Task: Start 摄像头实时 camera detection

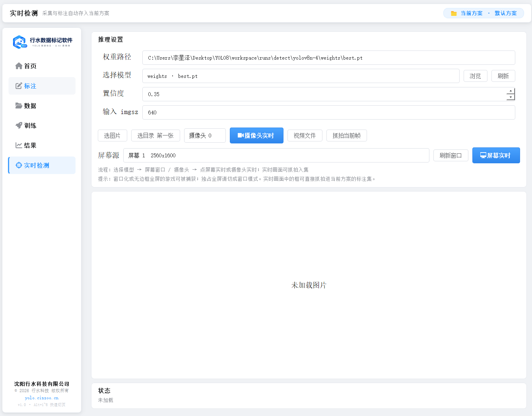Action: click(x=256, y=135)
